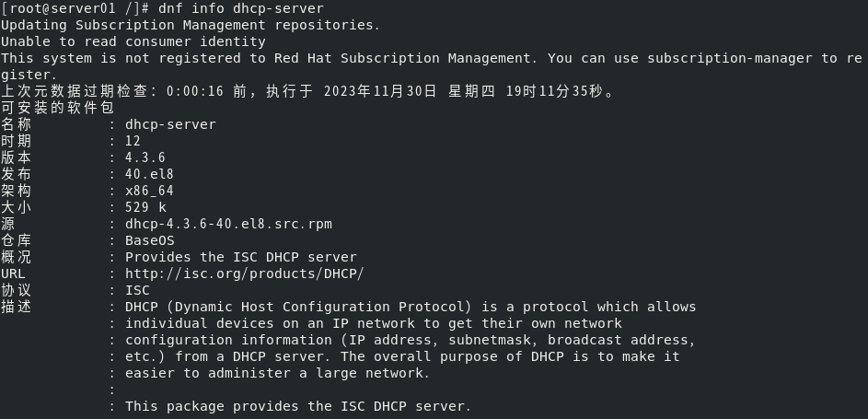Click the metadata check date 2023年11月30日

379,91
